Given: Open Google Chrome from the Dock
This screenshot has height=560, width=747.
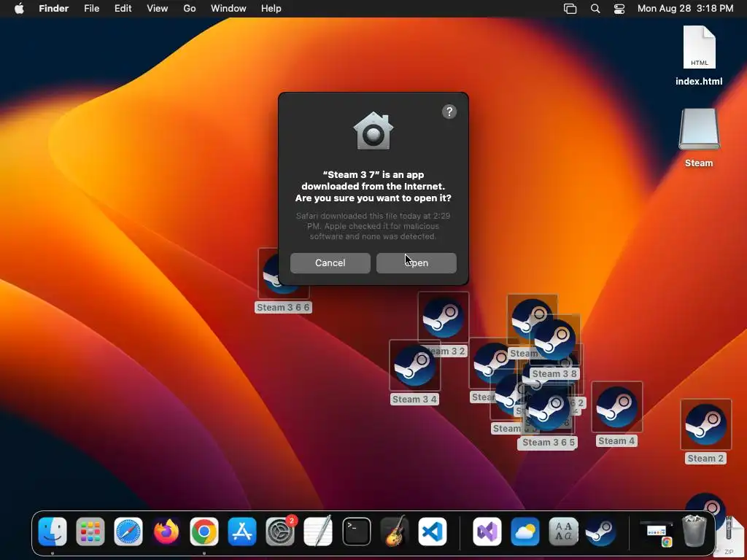Looking at the screenshot, I should 204,531.
